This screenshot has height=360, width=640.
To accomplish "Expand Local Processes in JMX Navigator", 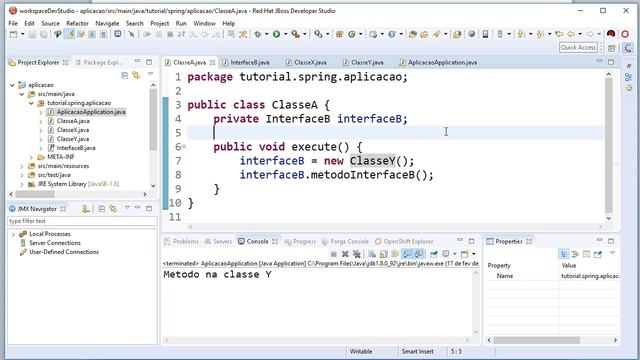I will [13, 234].
